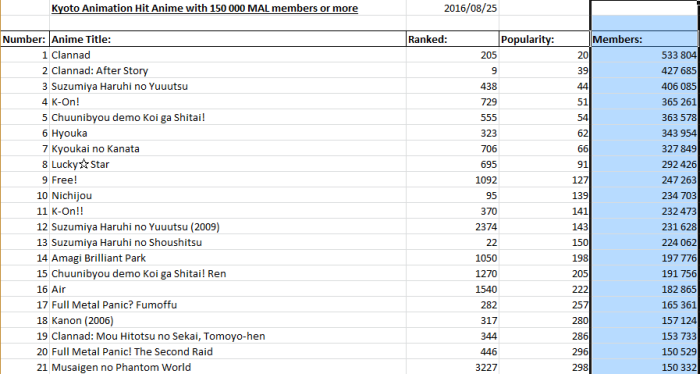Image resolution: width=700 pixels, height=374 pixels.
Task: Select the popularity value 20 for Clannad
Action: click(x=544, y=55)
